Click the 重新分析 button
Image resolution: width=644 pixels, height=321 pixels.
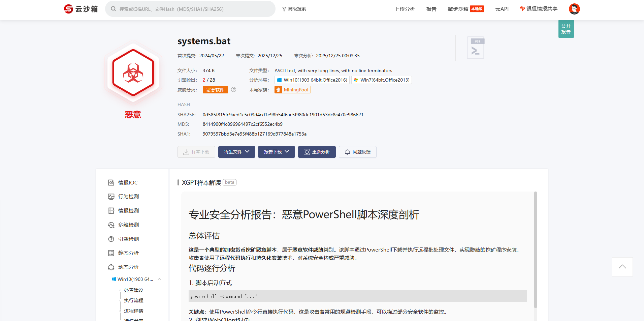click(x=317, y=152)
